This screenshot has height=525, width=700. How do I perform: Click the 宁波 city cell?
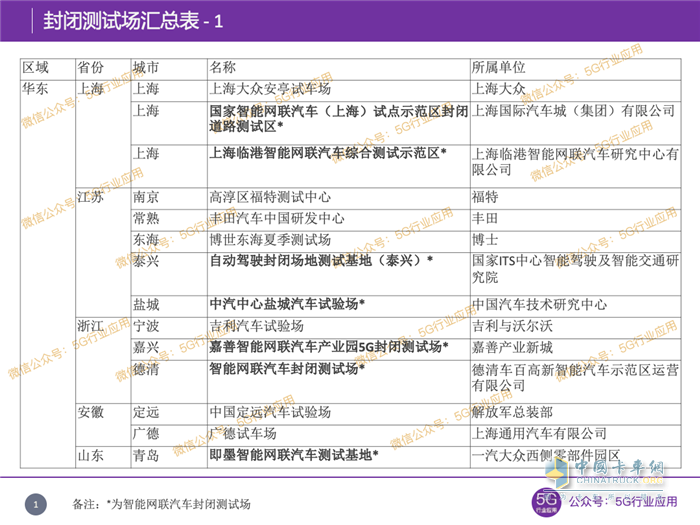(x=169, y=328)
